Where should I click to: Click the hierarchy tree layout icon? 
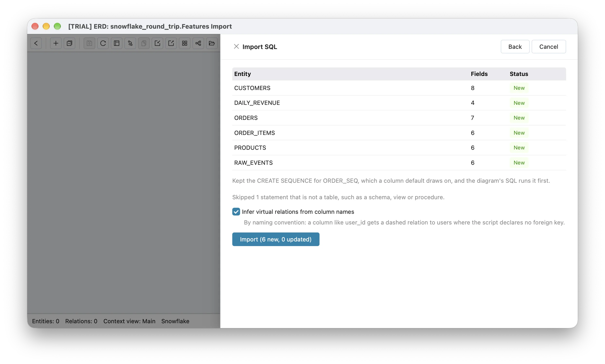pyautogui.click(x=199, y=43)
